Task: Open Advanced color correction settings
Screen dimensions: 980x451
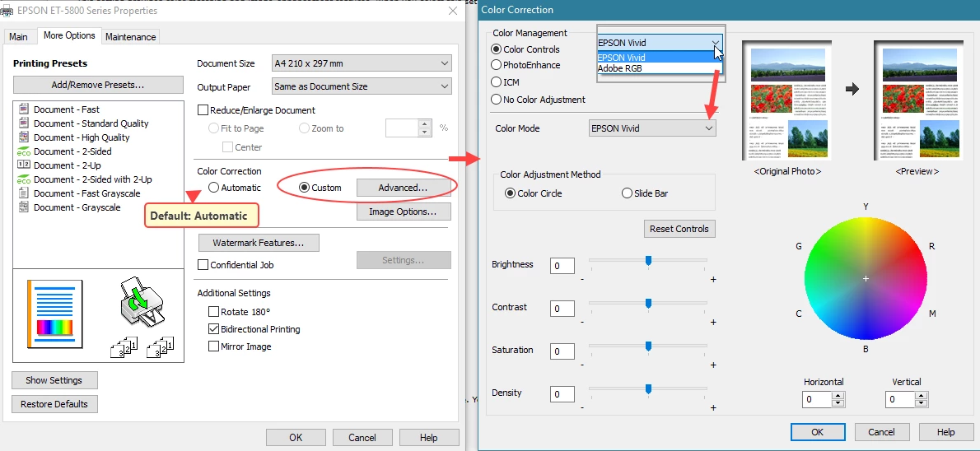Action: tap(404, 188)
